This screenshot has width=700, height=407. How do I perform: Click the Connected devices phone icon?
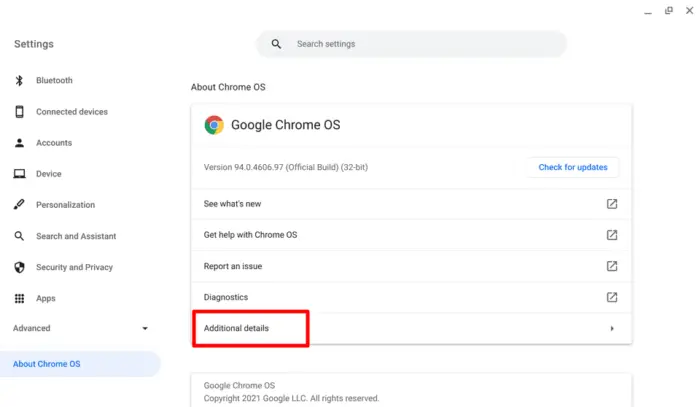tap(19, 112)
